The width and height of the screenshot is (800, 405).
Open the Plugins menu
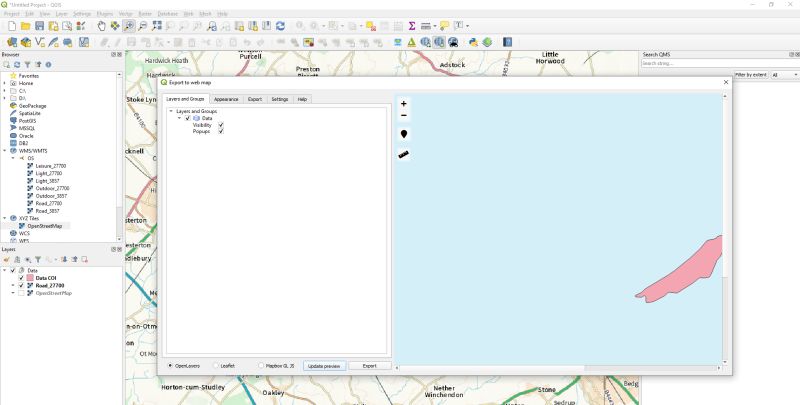pyautogui.click(x=105, y=14)
